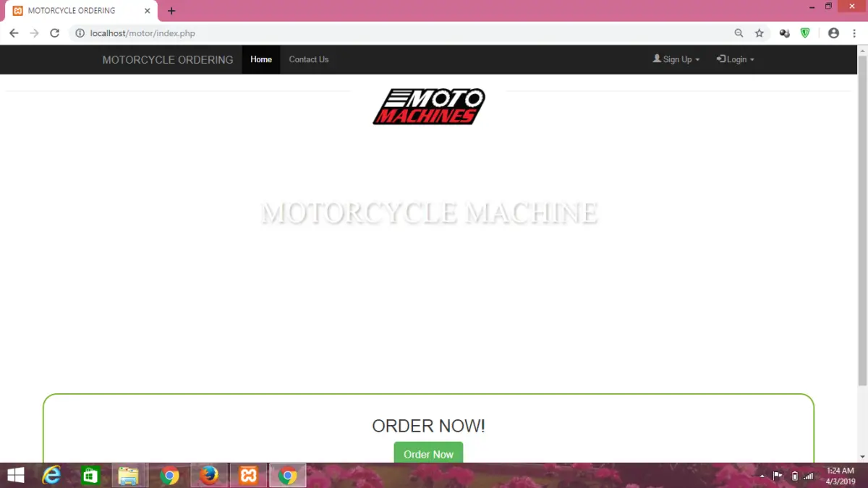Launch Firefox from the taskbar
868x488 pixels.
tap(209, 476)
